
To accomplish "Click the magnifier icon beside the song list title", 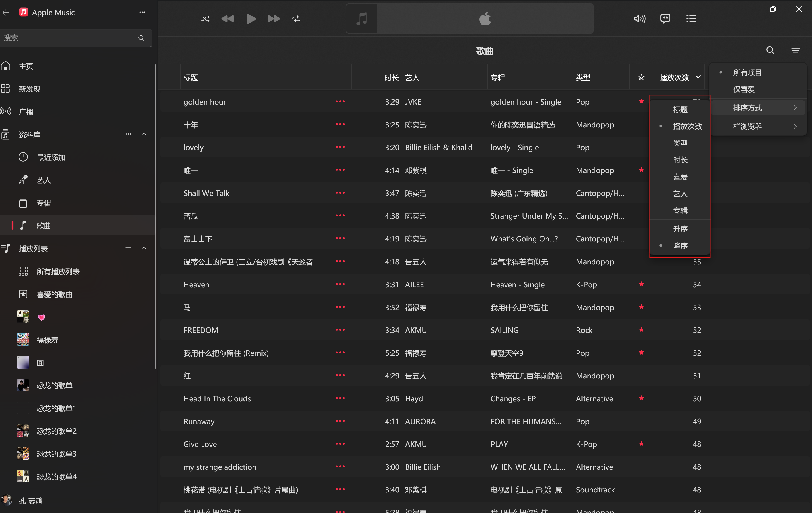I will click(770, 51).
